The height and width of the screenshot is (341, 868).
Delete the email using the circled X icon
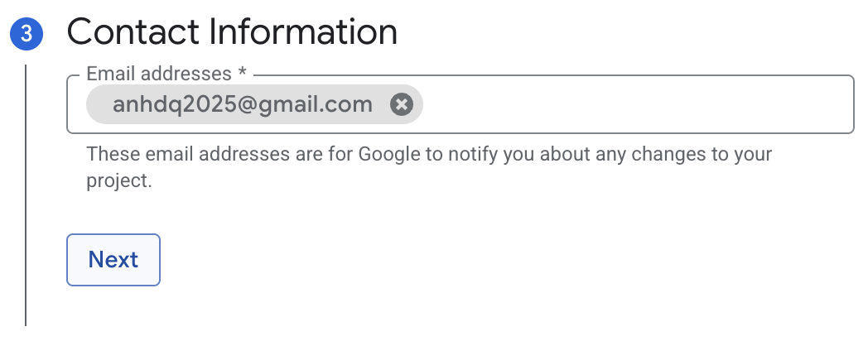402,104
